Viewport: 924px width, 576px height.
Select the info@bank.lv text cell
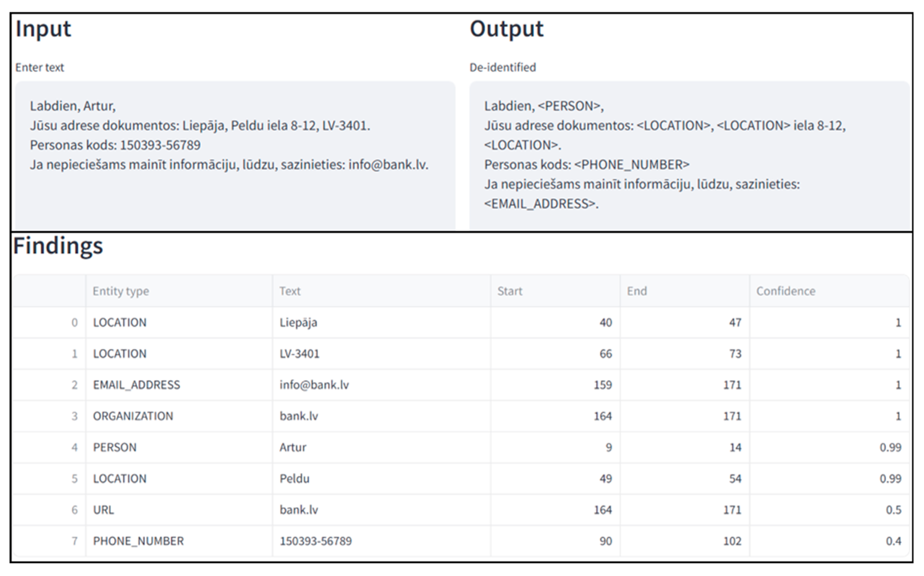pos(381,385)
